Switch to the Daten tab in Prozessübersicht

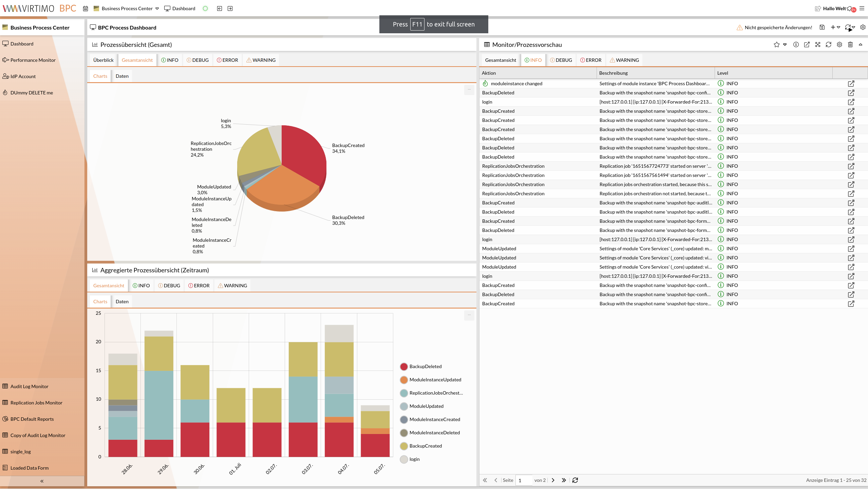click(122, 76)
